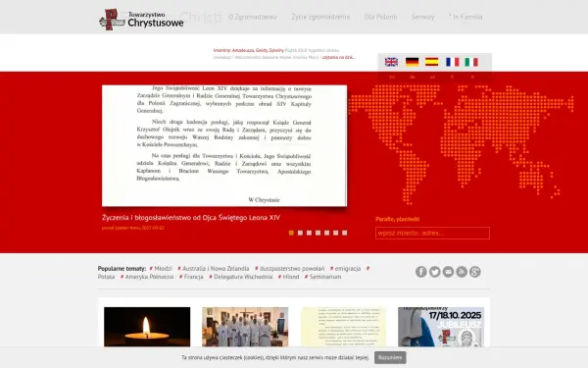Select the 'Australia i Nowa Zelandia' tag

click(x=214, y=269)
